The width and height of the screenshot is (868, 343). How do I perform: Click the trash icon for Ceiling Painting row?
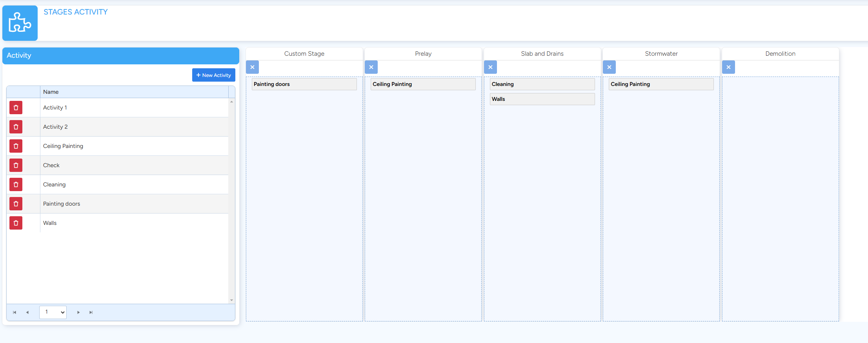(16, 146)
